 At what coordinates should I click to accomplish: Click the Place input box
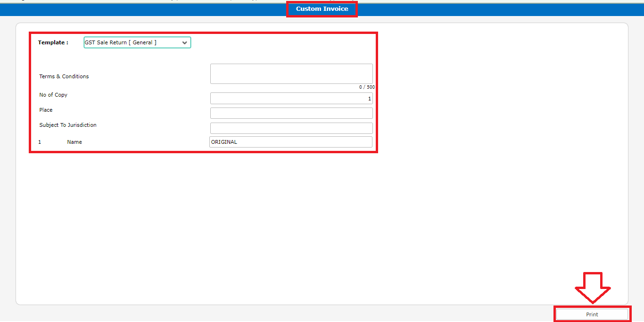(291, 113)
